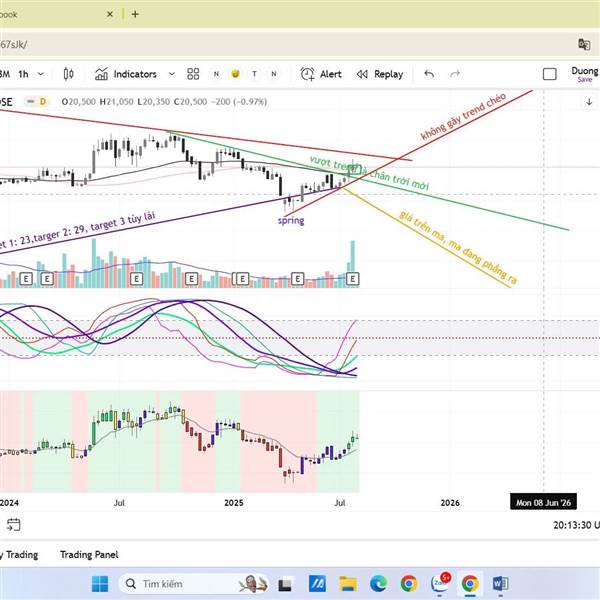Open the candlestick chart type selector
Image resolution: width=600 pixels, height=600 pixels.
tap(68, 74)
